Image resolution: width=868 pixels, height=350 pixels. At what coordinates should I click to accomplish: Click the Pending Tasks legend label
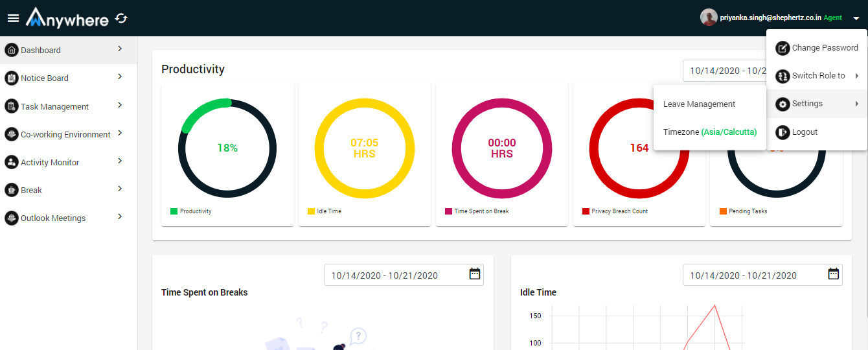(x=748, y=211)
